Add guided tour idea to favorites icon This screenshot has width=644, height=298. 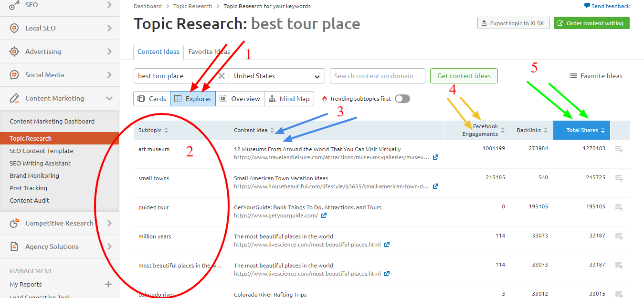pyautogui.click(x=619, y=207)
